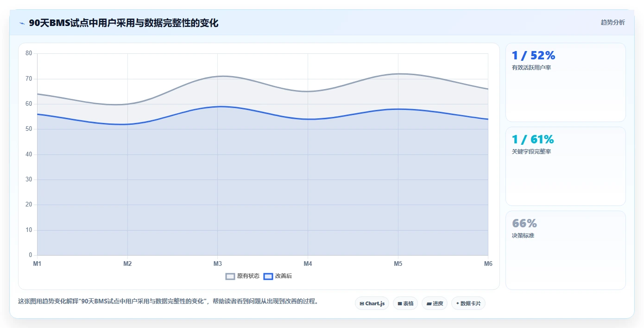Click the 趋势分析 label in header
This screenshot has height=328, width=644.
click(x=612, y=22)
